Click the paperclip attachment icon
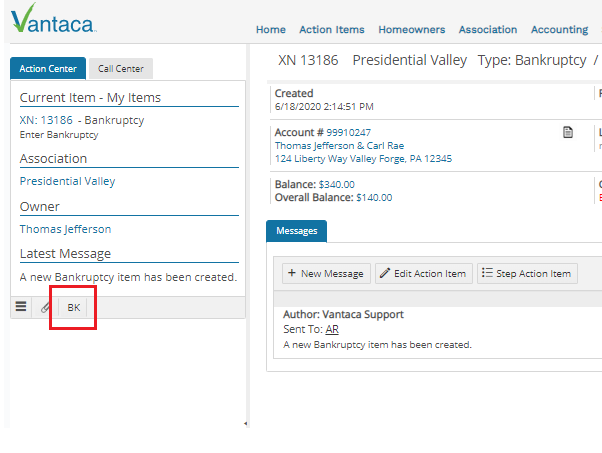Screen dimensions: 602x453 click(46, 308)
